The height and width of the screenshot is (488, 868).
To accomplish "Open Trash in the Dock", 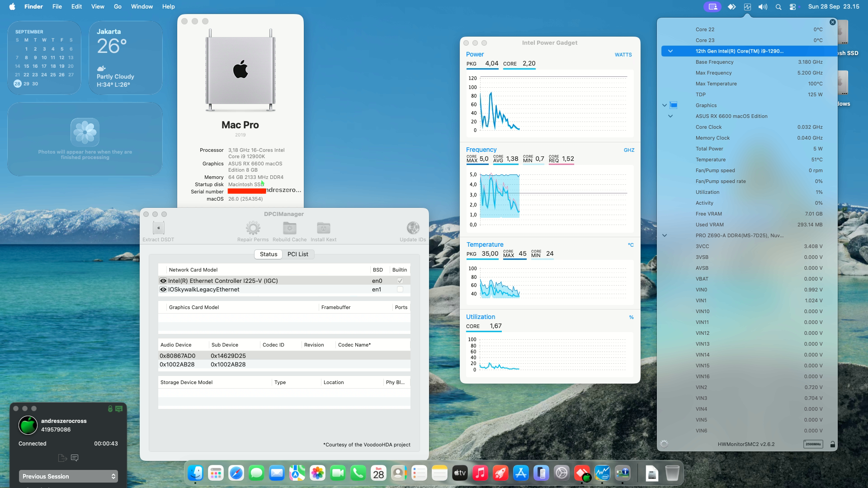I will [672, 473].
